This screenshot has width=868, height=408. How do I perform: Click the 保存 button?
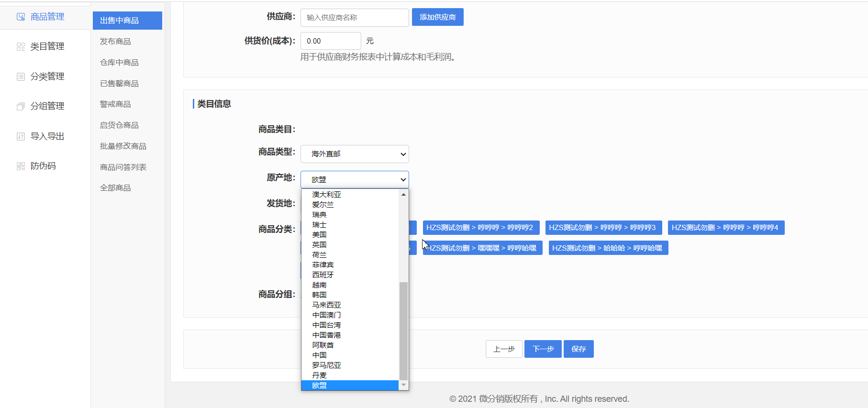(579, 349)
